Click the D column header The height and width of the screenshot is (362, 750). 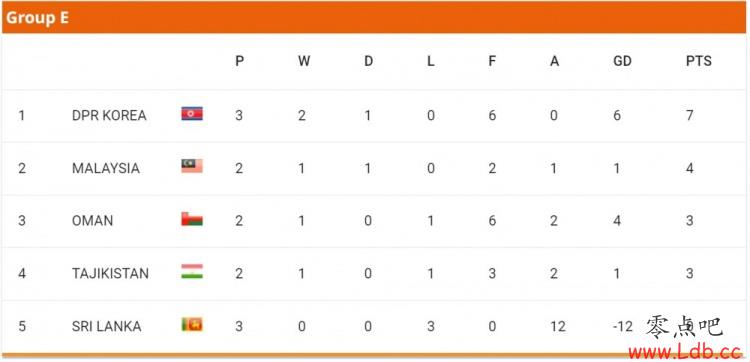coord(368,61)
